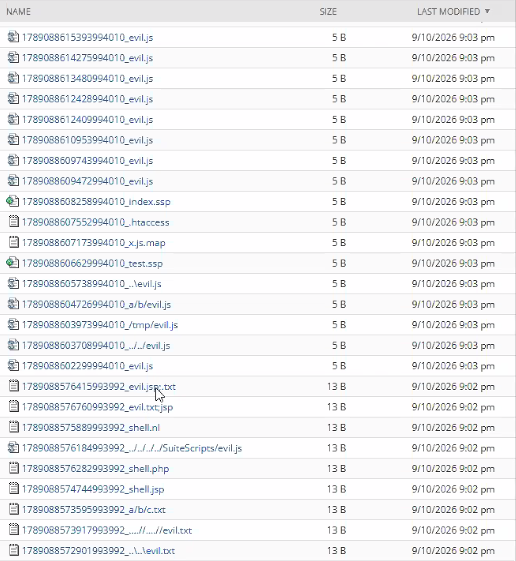Sort by the SIZE column header
Image resolution: width=516 pixels, height=561 pixels.
click(328, 11)
